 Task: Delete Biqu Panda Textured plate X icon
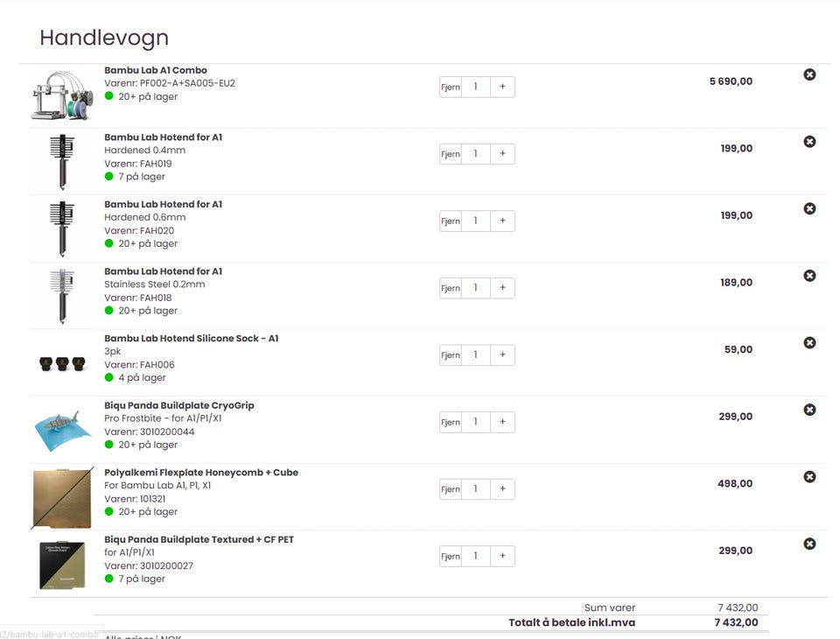(809, 544)
